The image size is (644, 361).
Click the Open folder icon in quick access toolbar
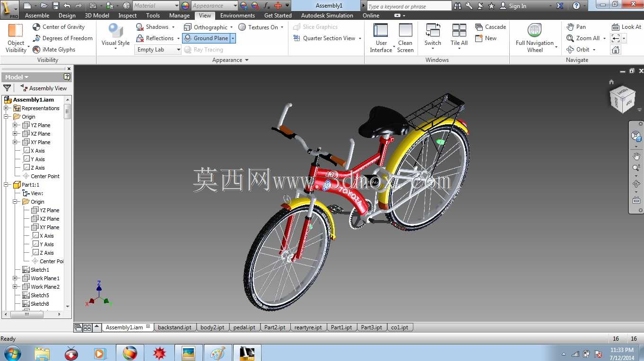[44, 6]
